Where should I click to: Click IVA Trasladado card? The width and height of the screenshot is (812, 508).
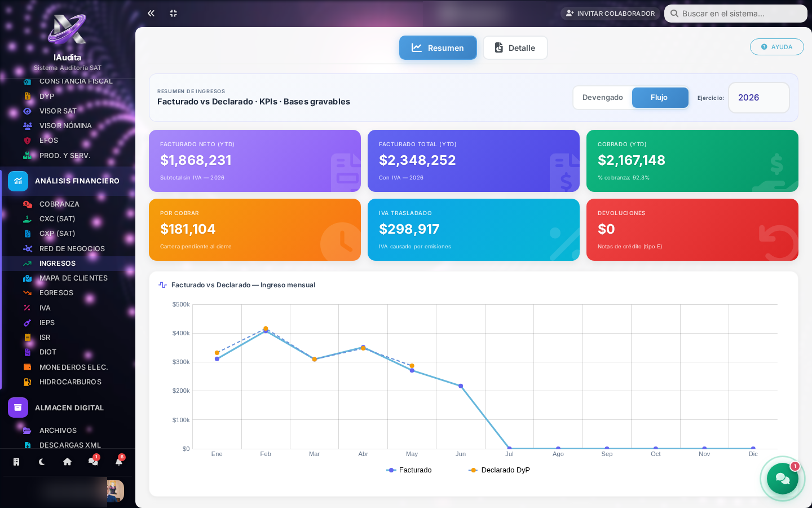(474, 230)
